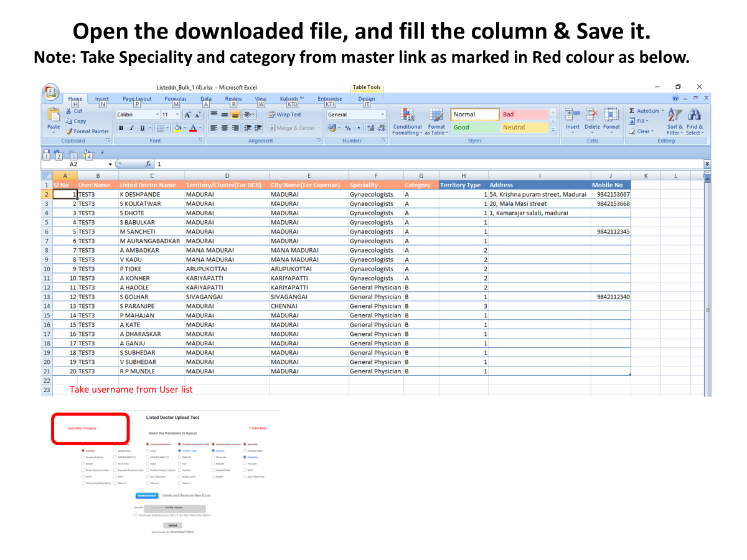This screenshot has width=747, height=560.
Task: Open the Review ribbon tab
Action: point(233,99)
